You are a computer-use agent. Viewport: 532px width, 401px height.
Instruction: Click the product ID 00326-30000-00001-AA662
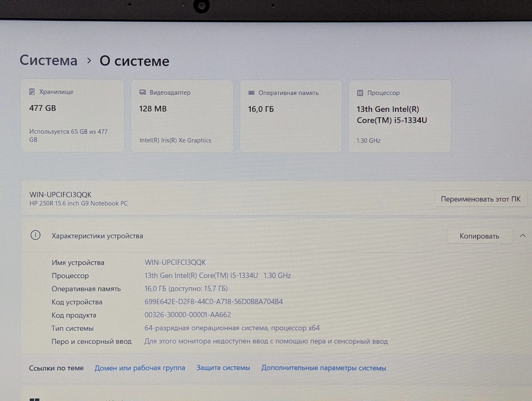188,315
